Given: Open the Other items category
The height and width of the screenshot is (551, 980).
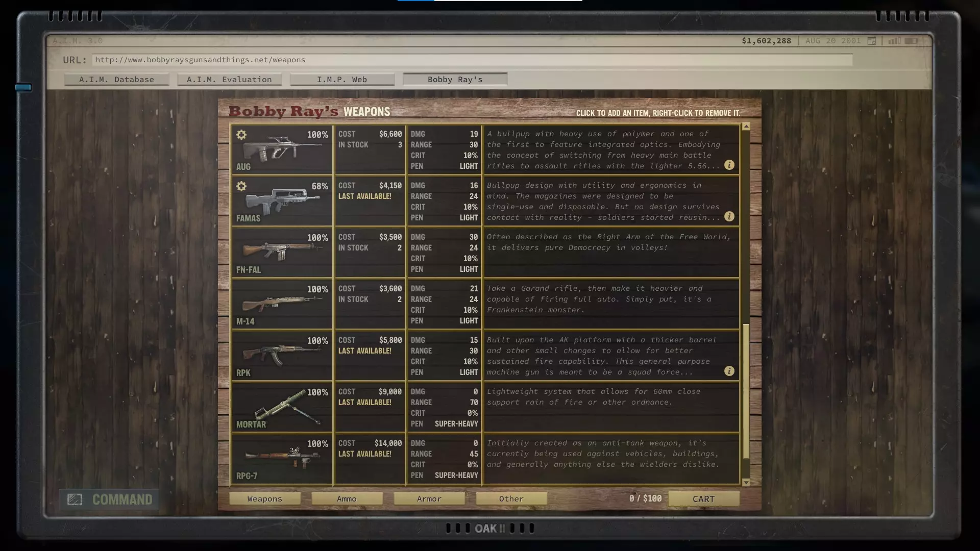Looking at the screenshot, I should pos(511,499).
